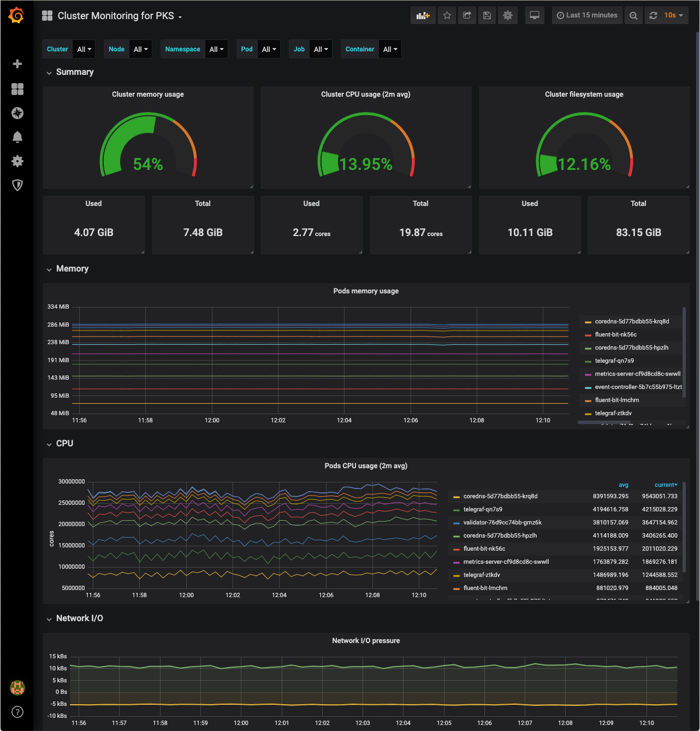Viewport: 700px width, 731px height.
Task: Click the Pods memory usage panel title
Action: (366, 291)
